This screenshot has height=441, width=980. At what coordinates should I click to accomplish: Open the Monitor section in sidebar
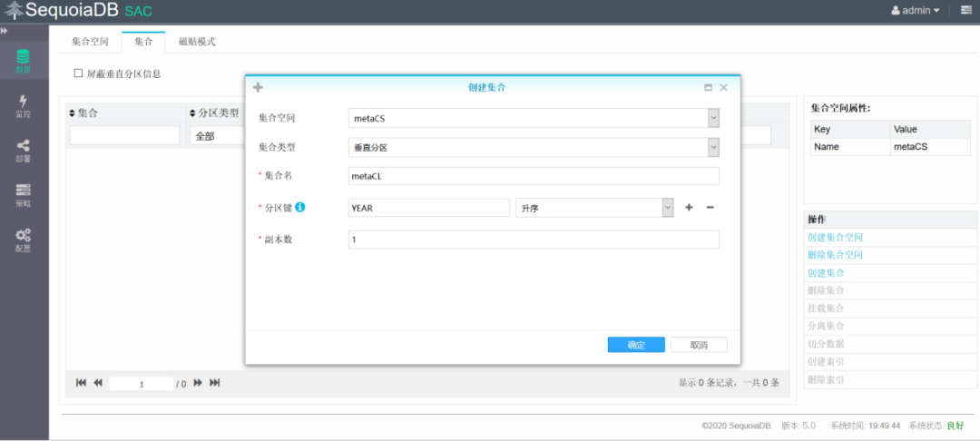pyautogui.click(x=23, y=106)
